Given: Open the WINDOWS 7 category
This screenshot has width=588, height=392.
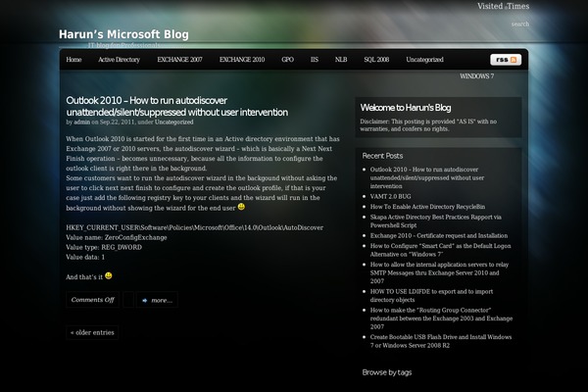Looking at the screenshot, I should click(x=476, y=76).
